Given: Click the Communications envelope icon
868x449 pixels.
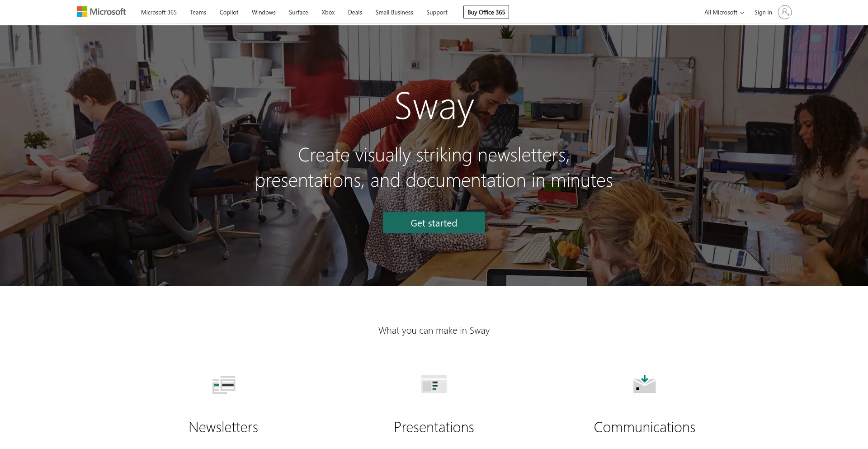Looking at the screenshot, I should point(644,384).
